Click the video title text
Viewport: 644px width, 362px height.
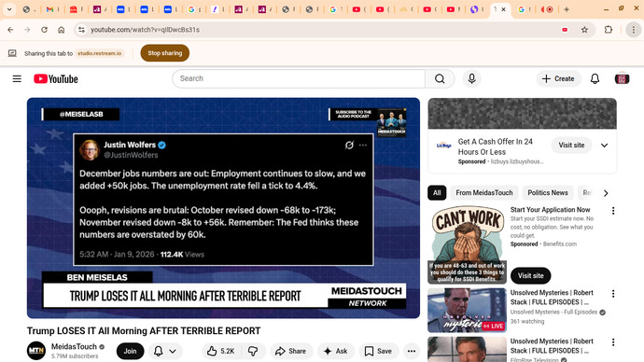pos(144,331)
